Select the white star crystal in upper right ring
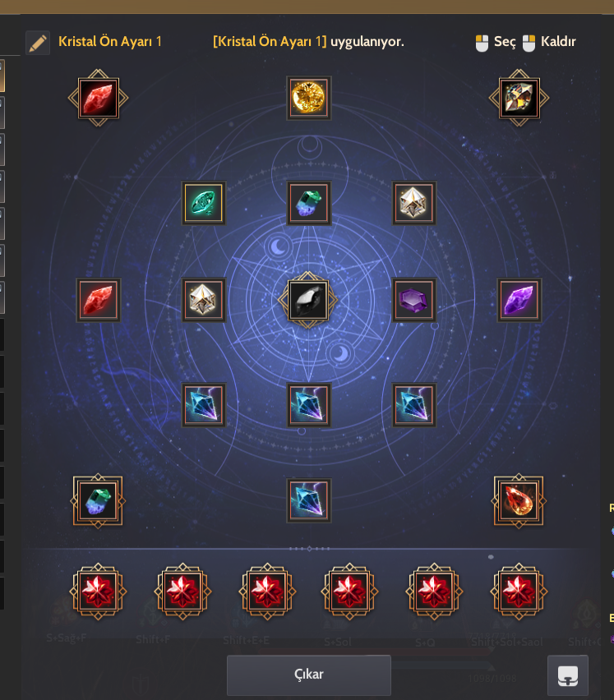The image size is (614, 700). point(414,203)
